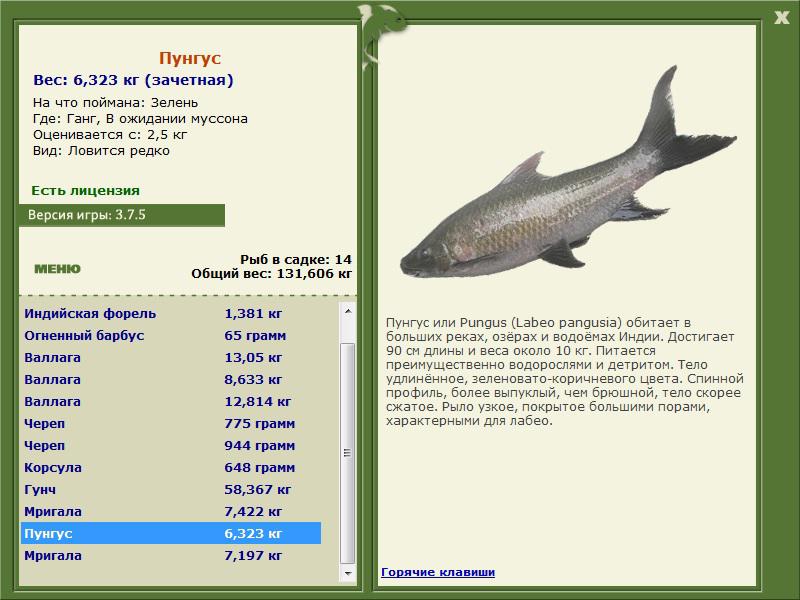Image resolution: width=800 pixels, height=600 pixels.
Task: Click the scroll down arrow in fish list
Action: point(347,573)
